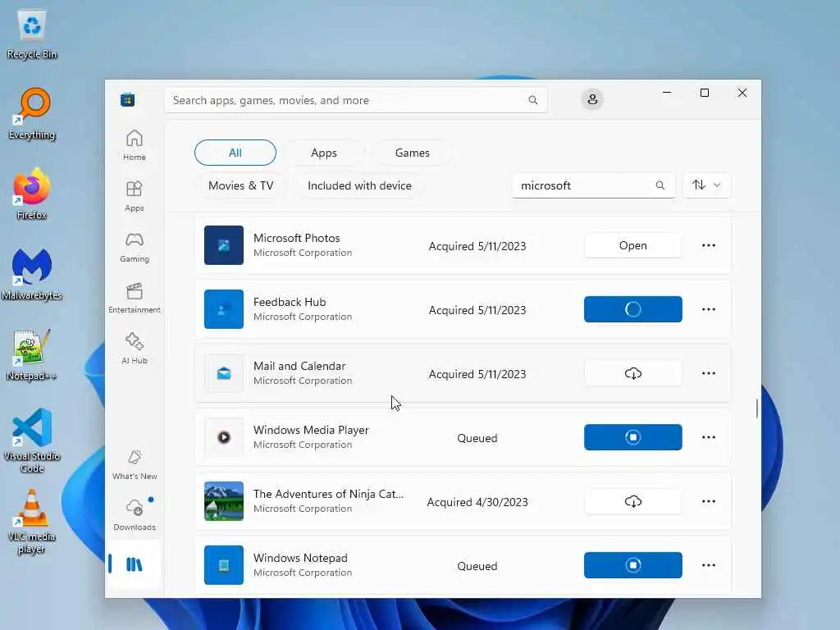This screenshot has width=840, height=630.
Task: Click the library filter field containing microsoft
Action: [x=593, y=185]
